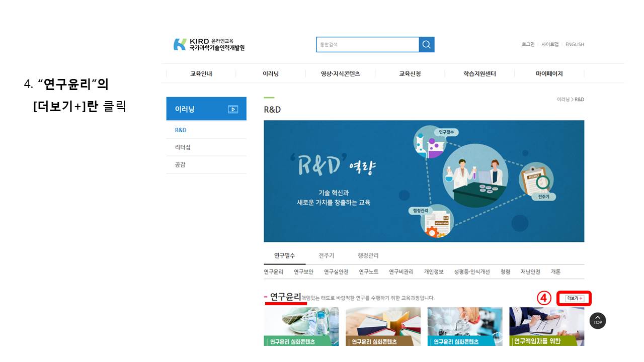The width and height of the screenshot is (644, 362).
Task: Jump to the 연구노트 subcategory
Action: (x=368, y=272)
